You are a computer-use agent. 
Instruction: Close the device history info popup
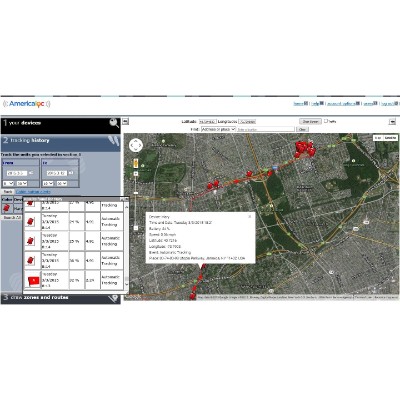[250, 216]
